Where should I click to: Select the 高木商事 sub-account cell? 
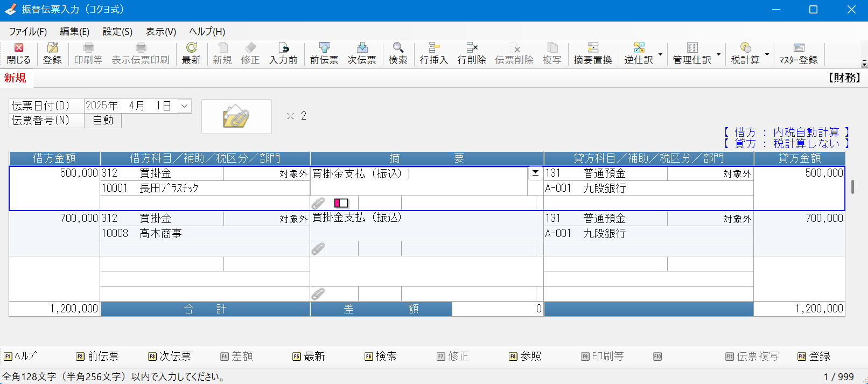[205, 233]
